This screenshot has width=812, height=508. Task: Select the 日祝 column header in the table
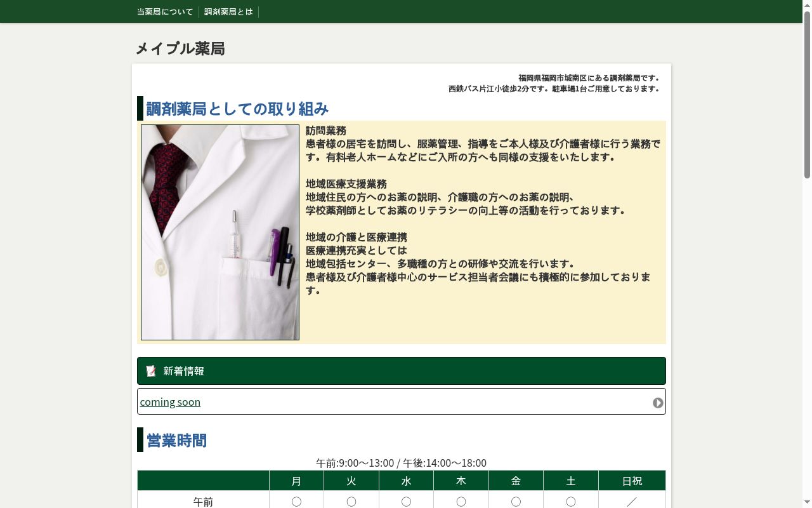click(632, 481)
